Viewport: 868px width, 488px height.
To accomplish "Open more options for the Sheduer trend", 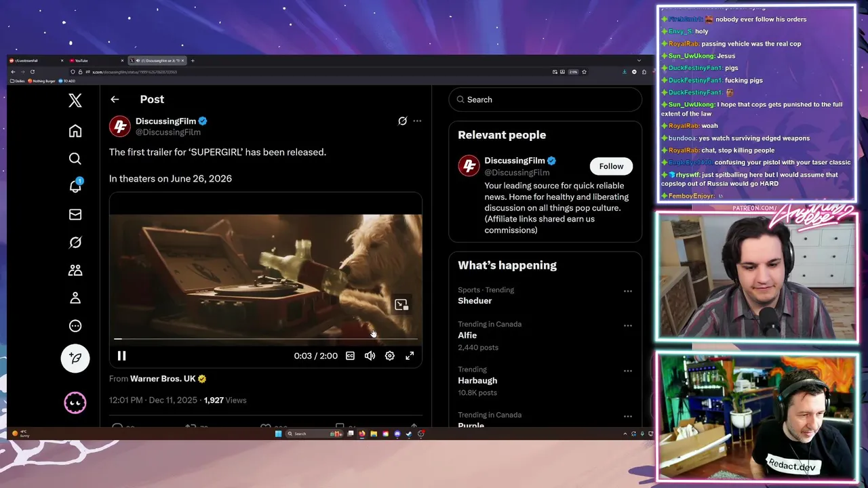I will [x=628, y=291].
